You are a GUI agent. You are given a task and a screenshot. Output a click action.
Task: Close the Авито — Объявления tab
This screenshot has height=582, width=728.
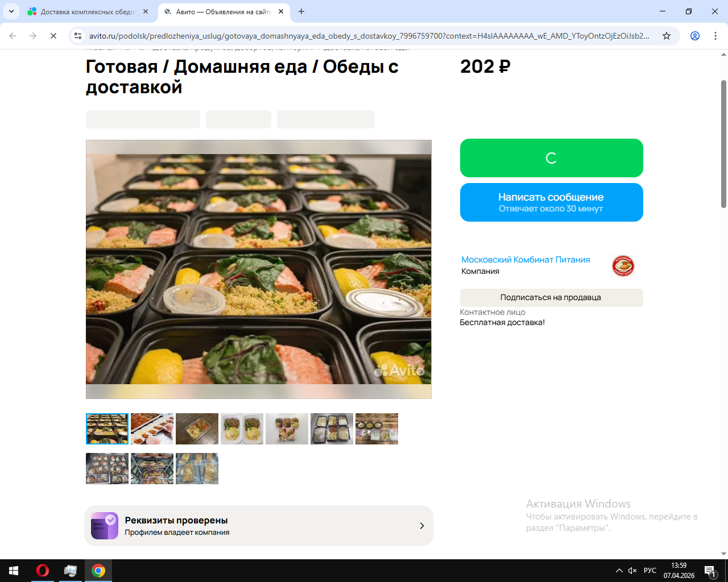click(281, 11)
